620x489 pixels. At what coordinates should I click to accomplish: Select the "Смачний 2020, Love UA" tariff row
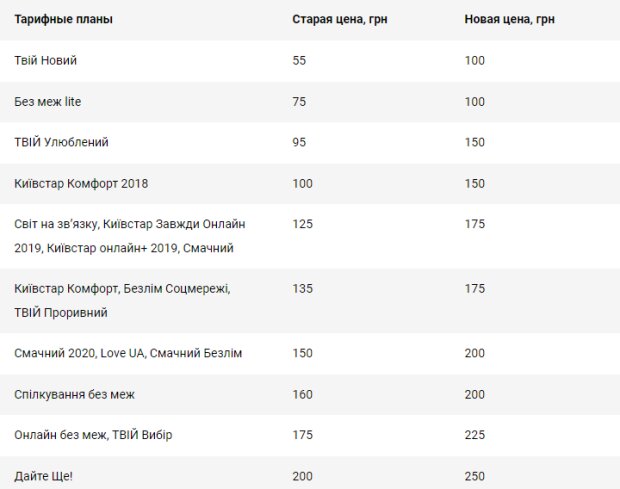(x=129, y=353)
